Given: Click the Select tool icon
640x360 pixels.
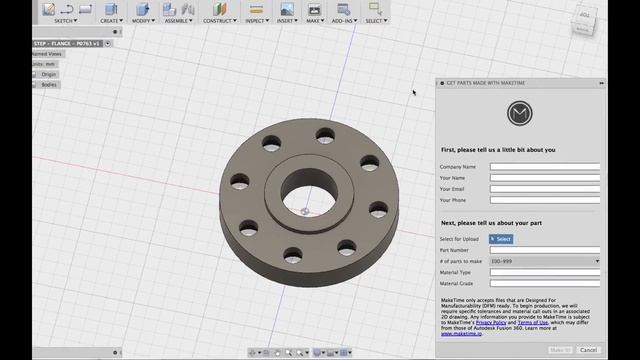Looking at the screenshot, I should point(375,9).
